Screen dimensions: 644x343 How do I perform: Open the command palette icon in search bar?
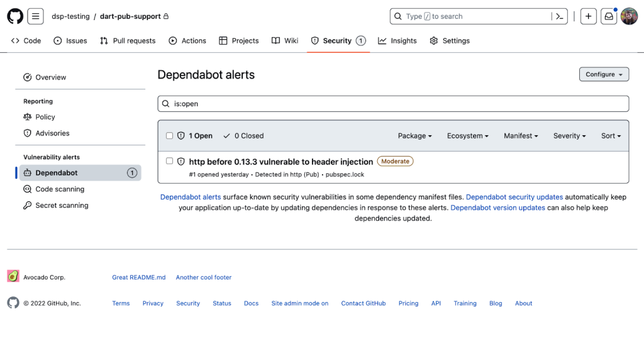coord(558,16)
